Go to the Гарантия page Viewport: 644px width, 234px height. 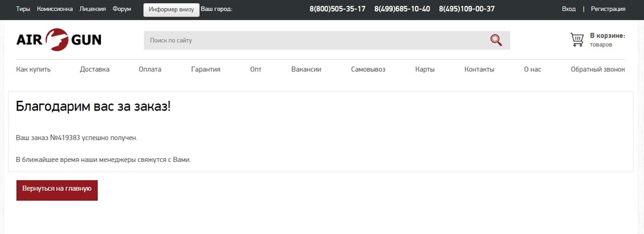(x=206, y=69)
